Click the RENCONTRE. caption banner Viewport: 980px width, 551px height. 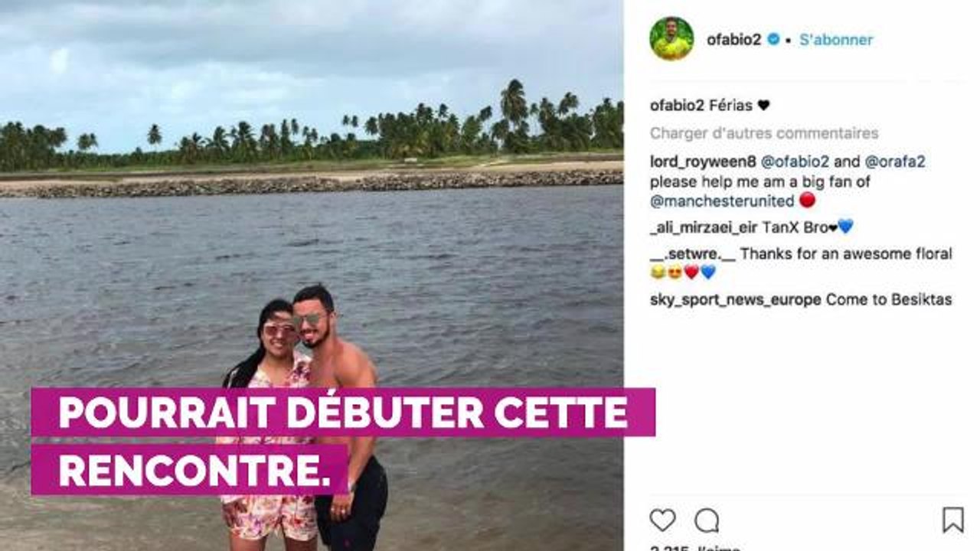190,470
